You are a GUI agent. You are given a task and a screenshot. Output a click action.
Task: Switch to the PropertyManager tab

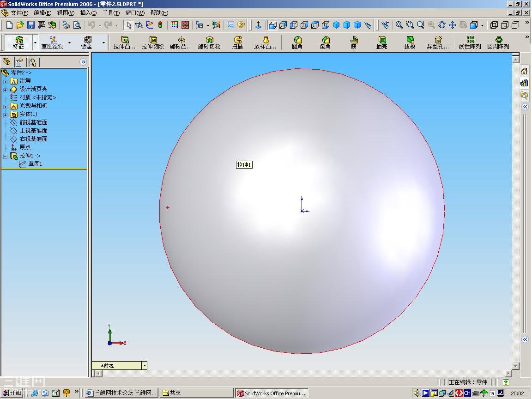[19, 62]
